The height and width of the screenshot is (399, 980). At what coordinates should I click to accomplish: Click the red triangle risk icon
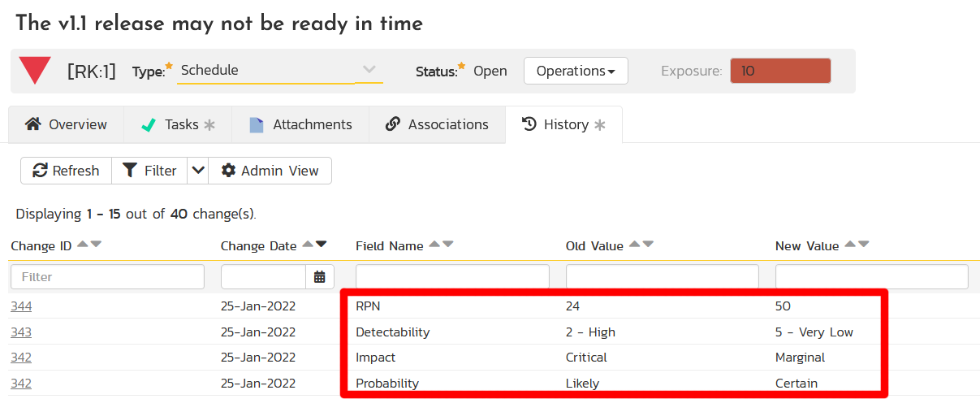[35, 71]
